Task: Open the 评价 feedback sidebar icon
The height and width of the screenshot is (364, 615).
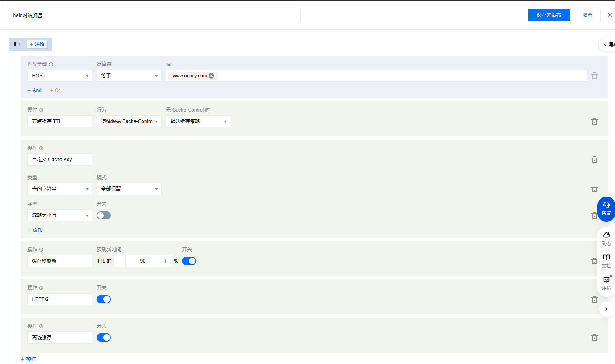Action: click(x=606, y=283)
